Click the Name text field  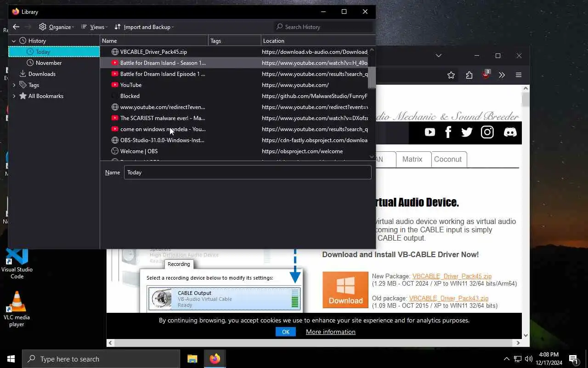[248, 172]
